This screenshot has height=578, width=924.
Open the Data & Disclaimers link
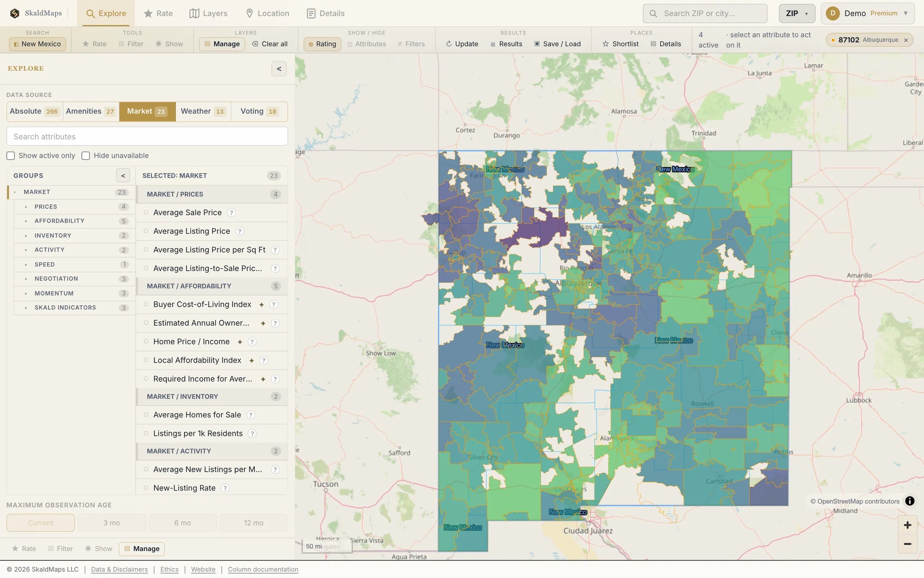tap(119, 570)
